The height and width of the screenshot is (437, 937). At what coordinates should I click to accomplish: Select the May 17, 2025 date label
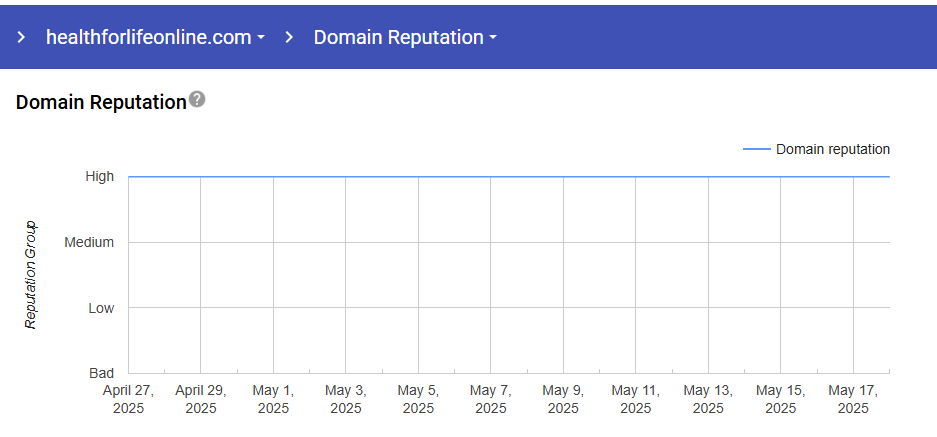(853, 399)
